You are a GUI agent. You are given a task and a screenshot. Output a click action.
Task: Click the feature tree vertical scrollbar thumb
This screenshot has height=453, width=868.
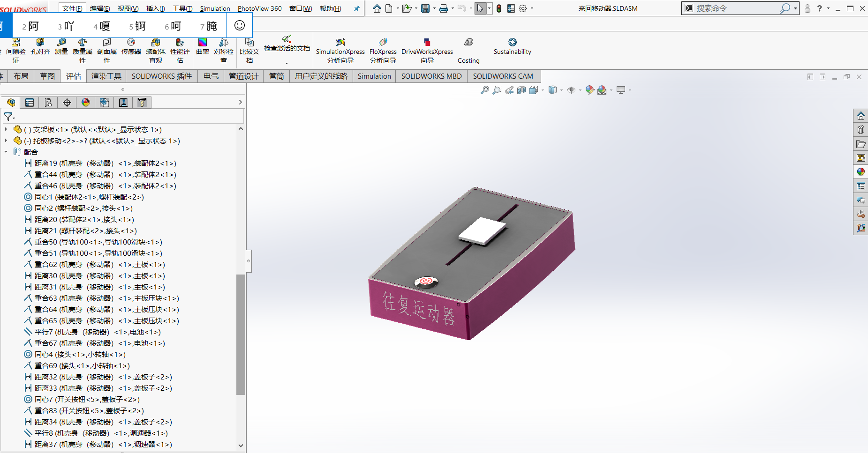tap(241, 334)
